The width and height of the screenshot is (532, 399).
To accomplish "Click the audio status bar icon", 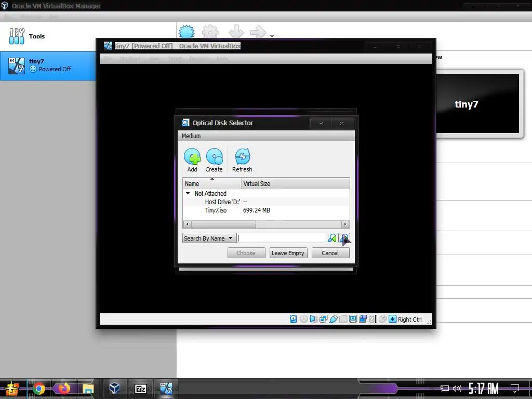I will [313, 319].
